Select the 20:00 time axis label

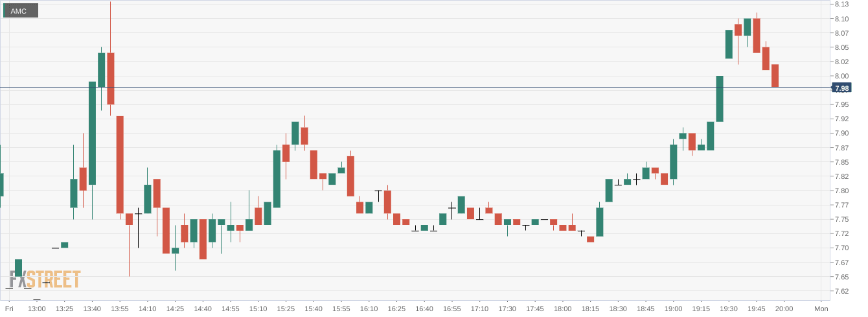784,308
